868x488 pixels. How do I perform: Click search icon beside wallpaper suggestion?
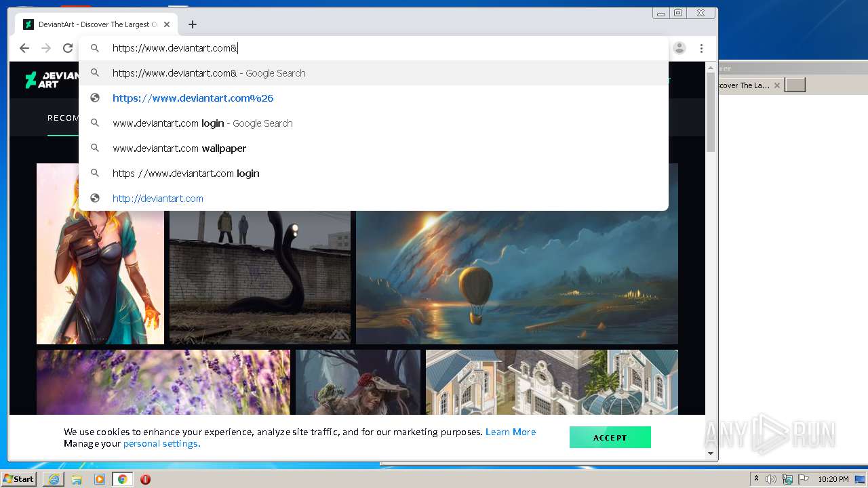pos(95,148)
